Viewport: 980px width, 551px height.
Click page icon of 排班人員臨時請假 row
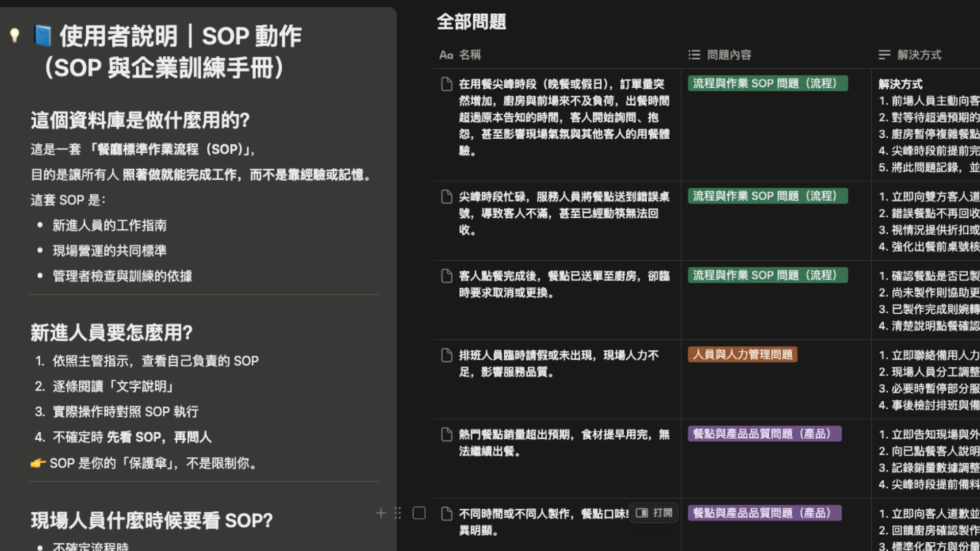coord(447,355)
